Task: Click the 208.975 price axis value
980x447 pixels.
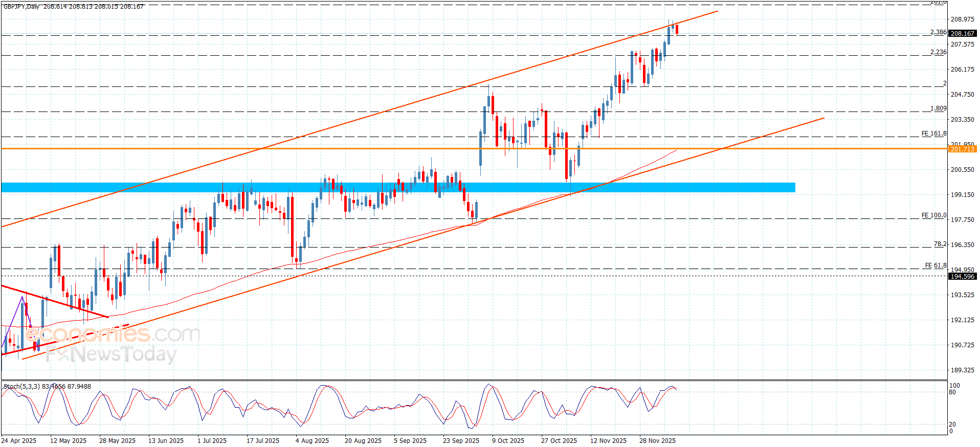Action: [x=962, y=19]
